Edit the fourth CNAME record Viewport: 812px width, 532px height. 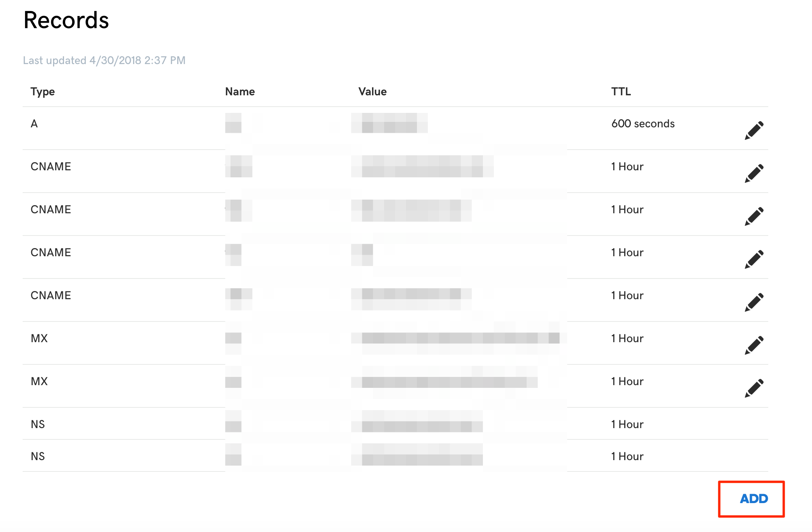coord(754,302)
